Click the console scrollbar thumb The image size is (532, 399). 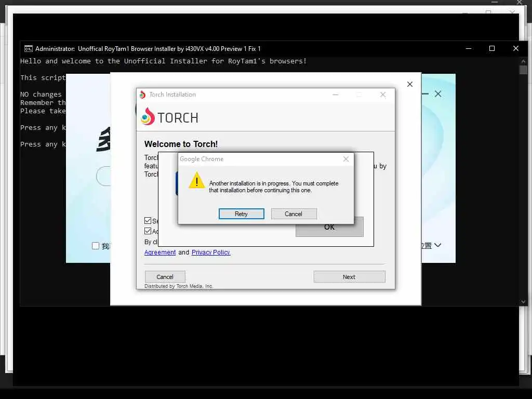click(523, 70)
